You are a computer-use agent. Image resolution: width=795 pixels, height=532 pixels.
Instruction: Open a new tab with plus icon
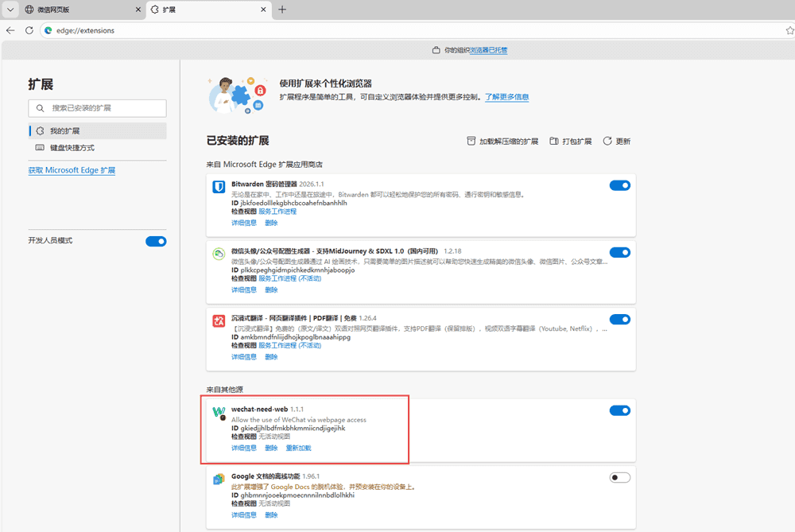point(282,10)
